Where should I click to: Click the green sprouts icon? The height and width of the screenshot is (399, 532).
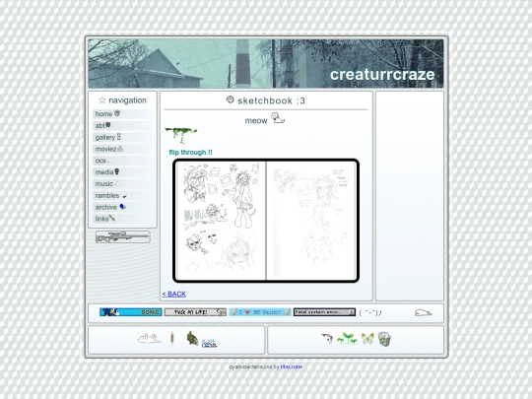(x=347, y=339)
